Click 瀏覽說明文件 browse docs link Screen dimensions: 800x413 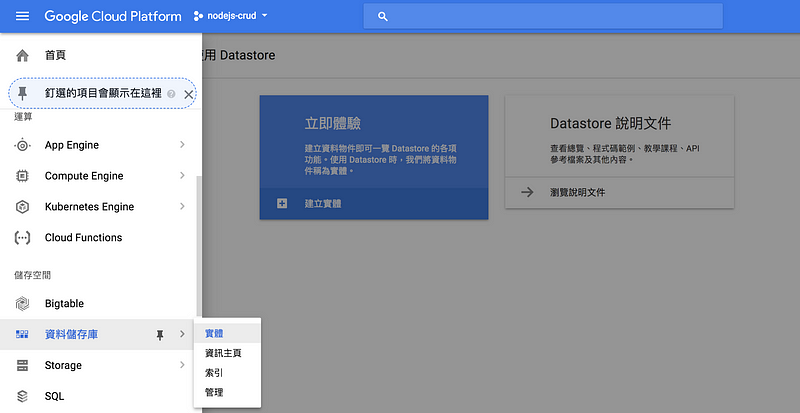619,192
